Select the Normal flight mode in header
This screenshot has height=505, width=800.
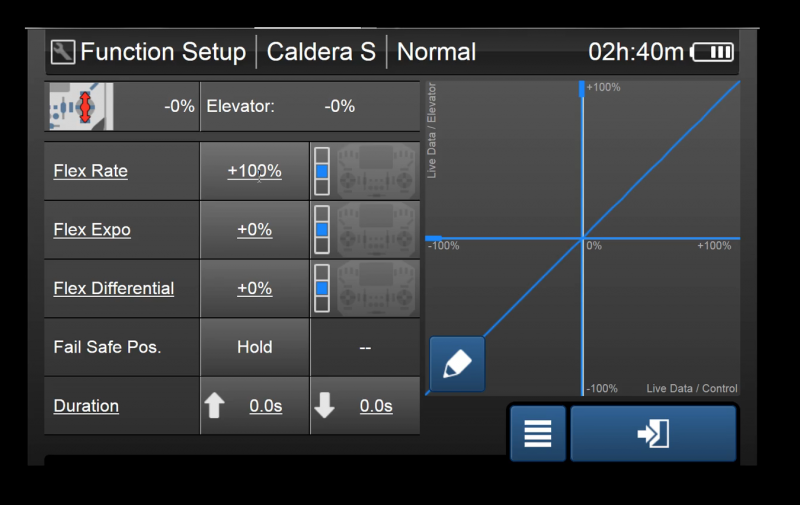click(x=437, y=52)
